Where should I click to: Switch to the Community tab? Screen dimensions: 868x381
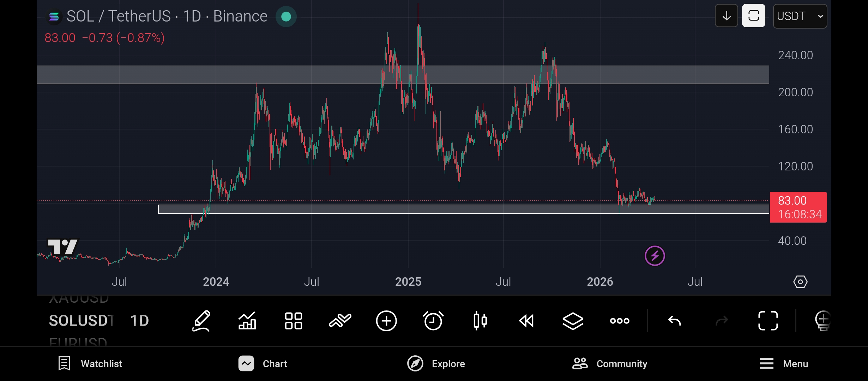click(610, 364)
